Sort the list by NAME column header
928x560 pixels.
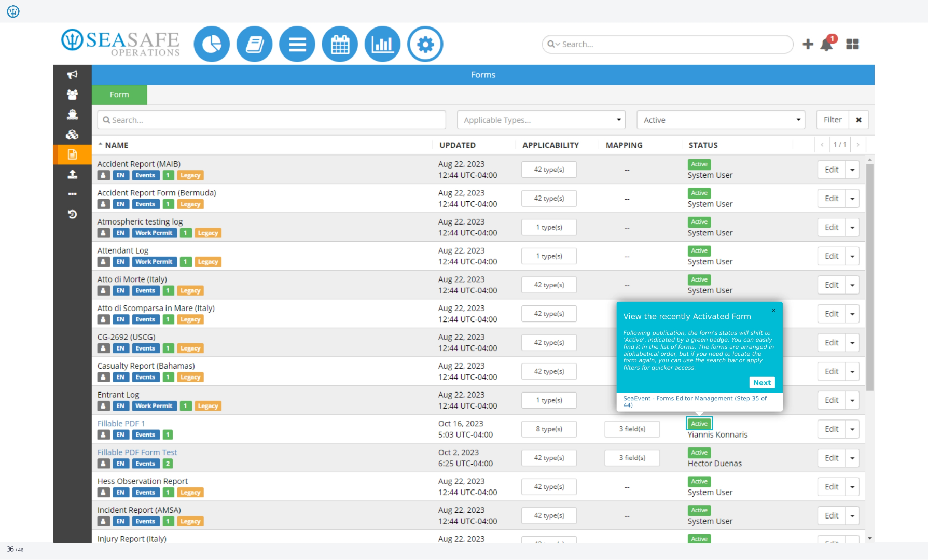tap(116, 145)
